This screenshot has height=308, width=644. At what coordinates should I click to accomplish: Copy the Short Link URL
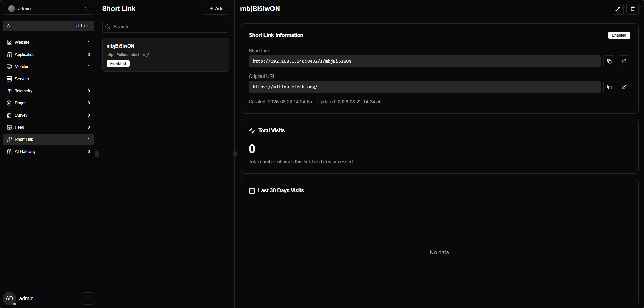pyautogui.click(x=609, y=61)
